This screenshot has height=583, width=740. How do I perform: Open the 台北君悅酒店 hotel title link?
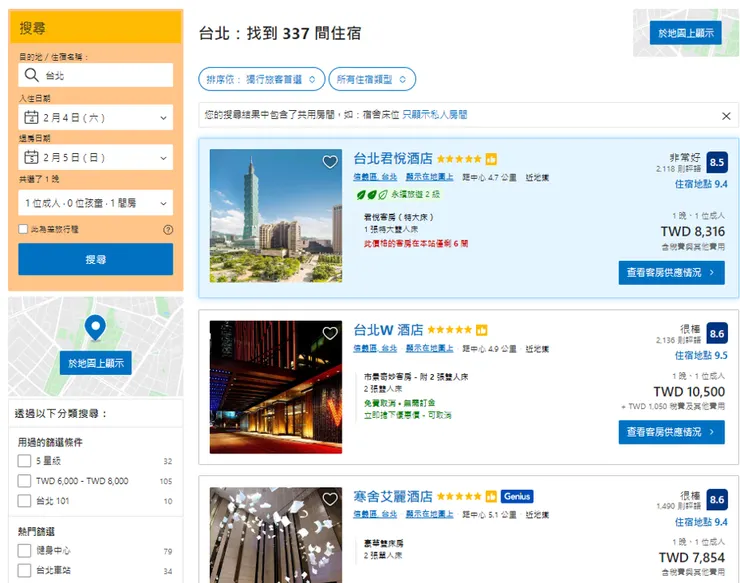tap(393, 159)
